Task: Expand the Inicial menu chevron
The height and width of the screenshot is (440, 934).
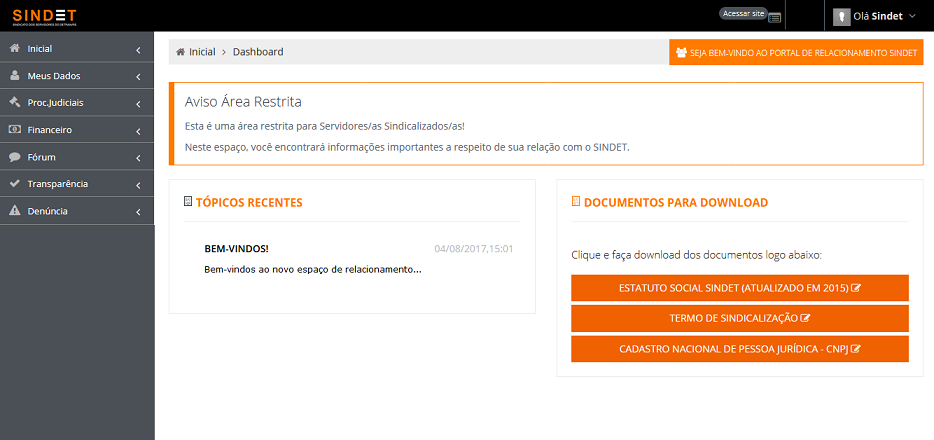Action: tap(138, 50)
